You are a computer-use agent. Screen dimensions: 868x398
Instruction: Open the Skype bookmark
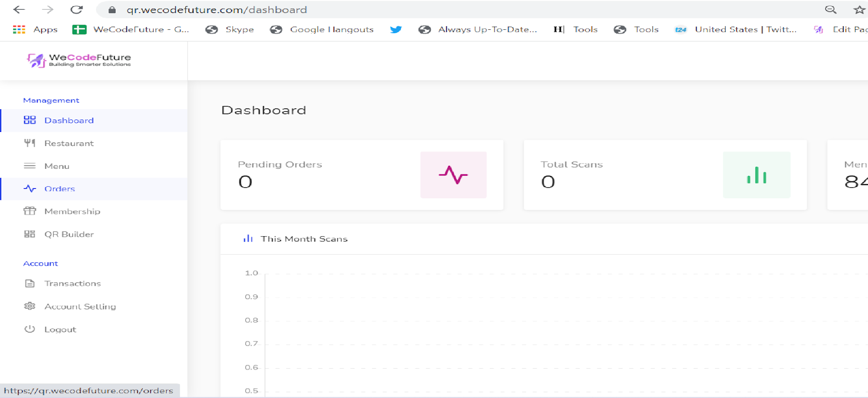click(230, 29)
